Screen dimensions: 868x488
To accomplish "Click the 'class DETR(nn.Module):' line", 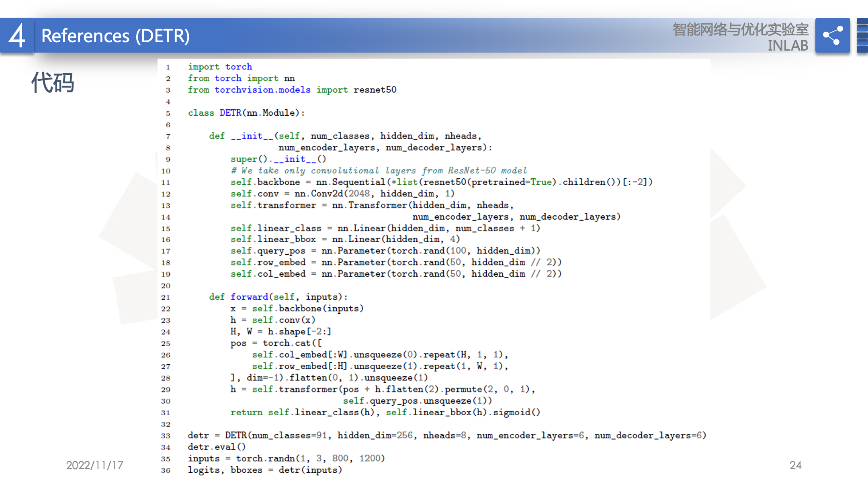I will [x=246, y=113].
